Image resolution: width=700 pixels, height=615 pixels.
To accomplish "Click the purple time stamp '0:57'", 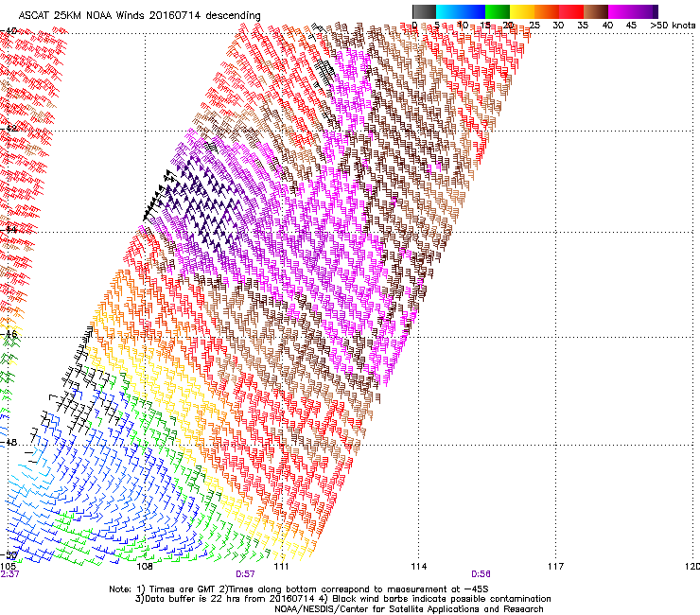I will click(245, 574).
